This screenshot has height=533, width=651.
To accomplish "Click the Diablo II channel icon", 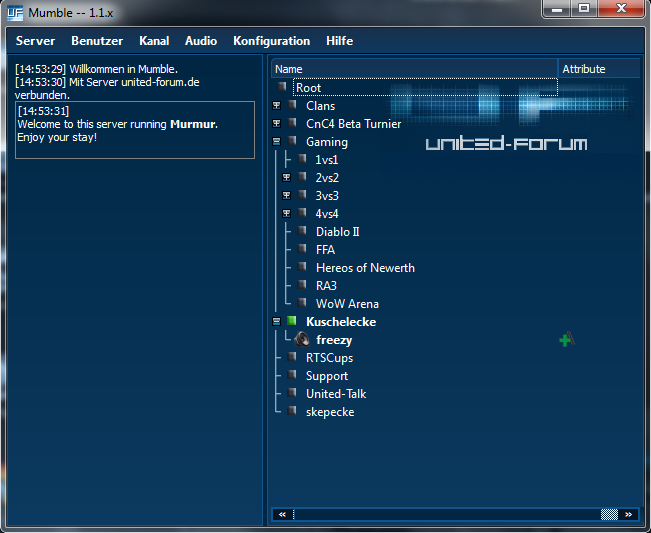I will click(302, 230).
